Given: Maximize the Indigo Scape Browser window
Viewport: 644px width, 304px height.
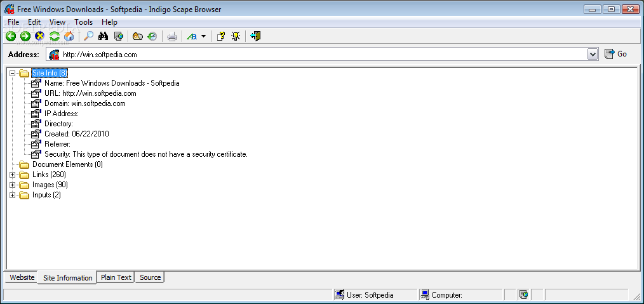Looking at the screenshot, I should click(x=612, y=9).
